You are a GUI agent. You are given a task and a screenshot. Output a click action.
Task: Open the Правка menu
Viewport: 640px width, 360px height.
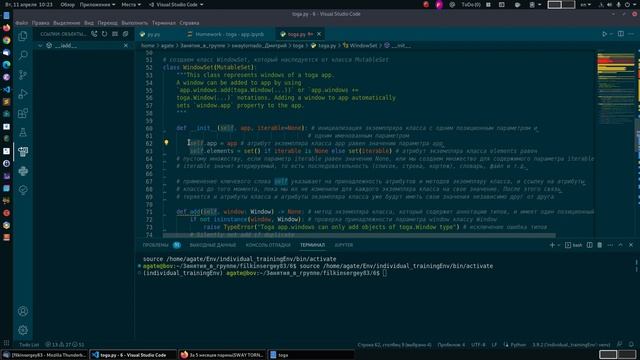40,23
